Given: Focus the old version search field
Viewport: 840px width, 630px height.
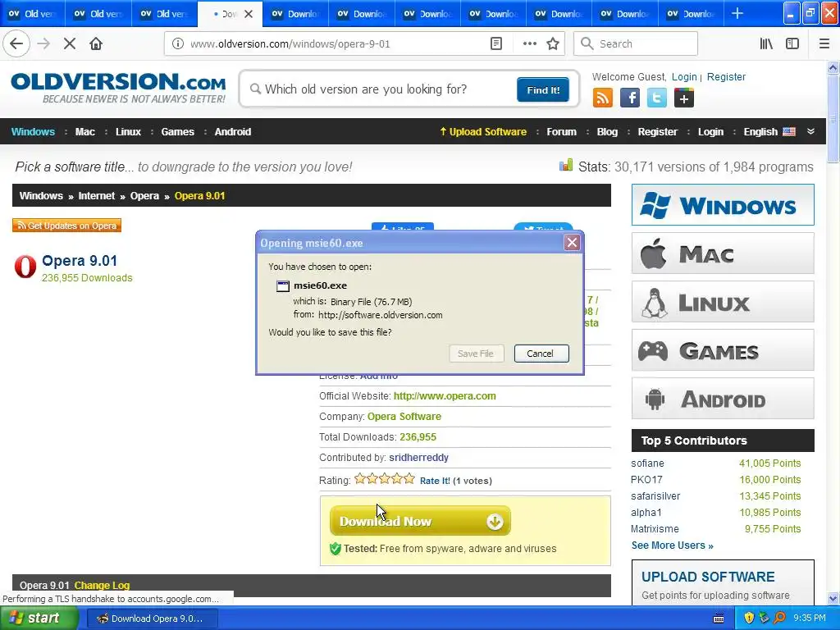Looking at the screenshot, I should pyautogui.click(x=381, y=89).
